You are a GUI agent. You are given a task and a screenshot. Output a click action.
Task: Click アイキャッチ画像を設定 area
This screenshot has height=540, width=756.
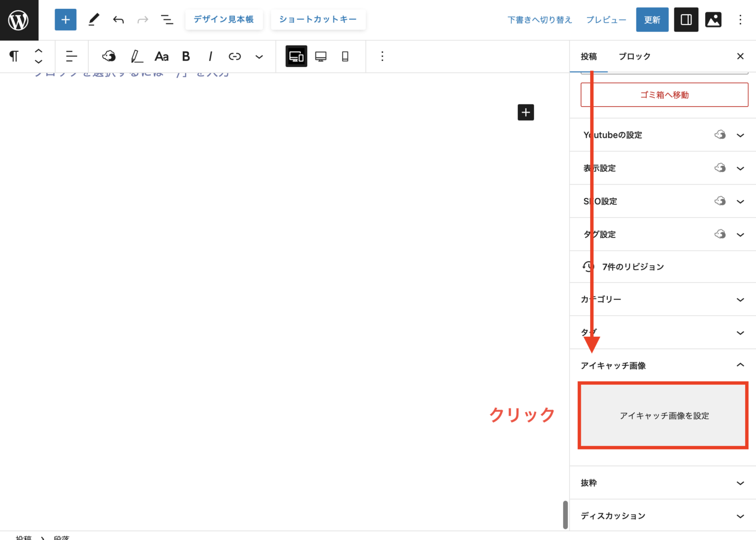click(x=664, y=416)
